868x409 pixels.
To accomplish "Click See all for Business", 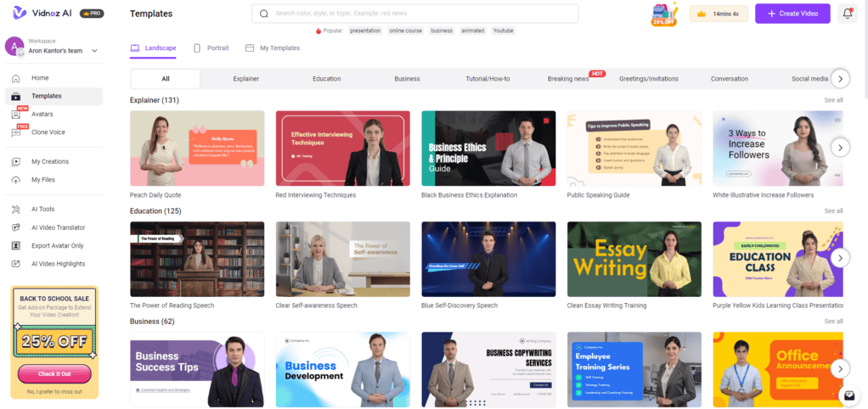I will point(833,322).
